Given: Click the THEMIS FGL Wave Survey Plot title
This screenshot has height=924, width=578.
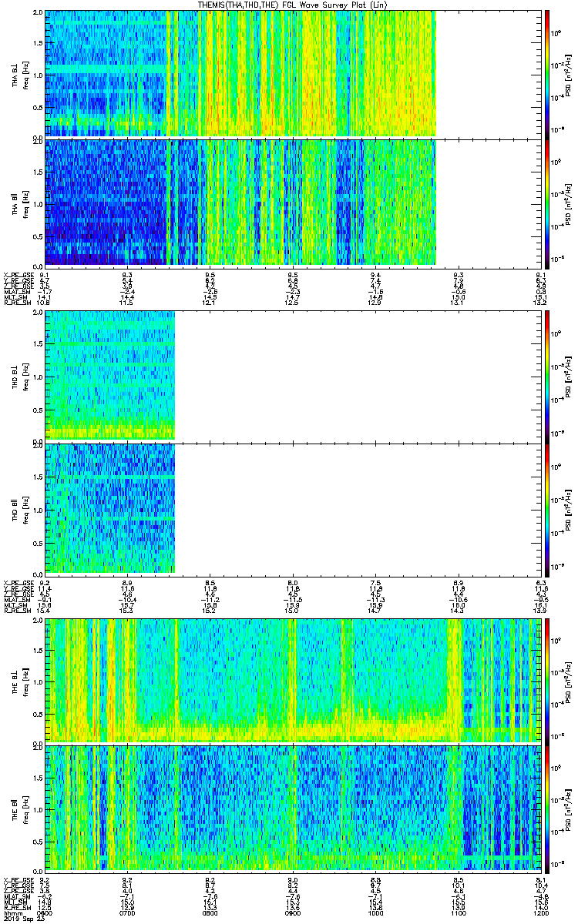Looking at the screenshot, I should pyautogui.click(x=292, y=5).
